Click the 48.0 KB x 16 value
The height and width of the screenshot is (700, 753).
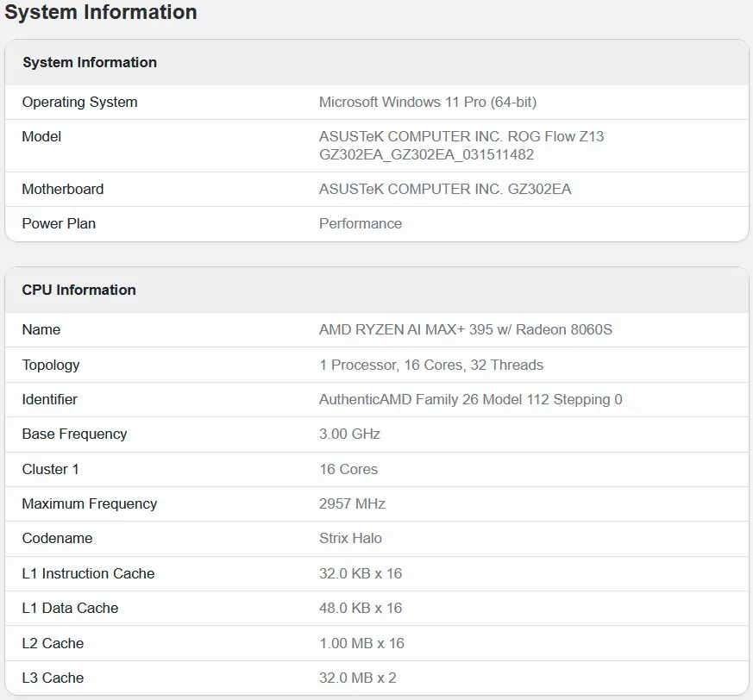[x=361, y=608]
